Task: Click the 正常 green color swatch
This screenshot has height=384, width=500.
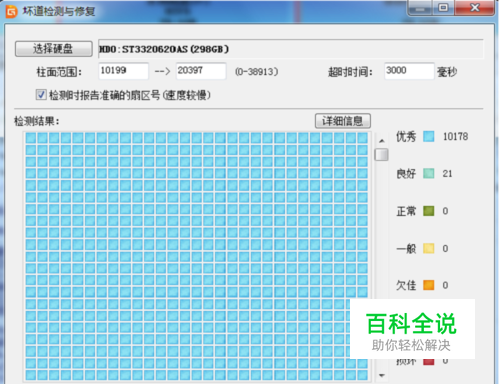Action: (x=428, y=211)
